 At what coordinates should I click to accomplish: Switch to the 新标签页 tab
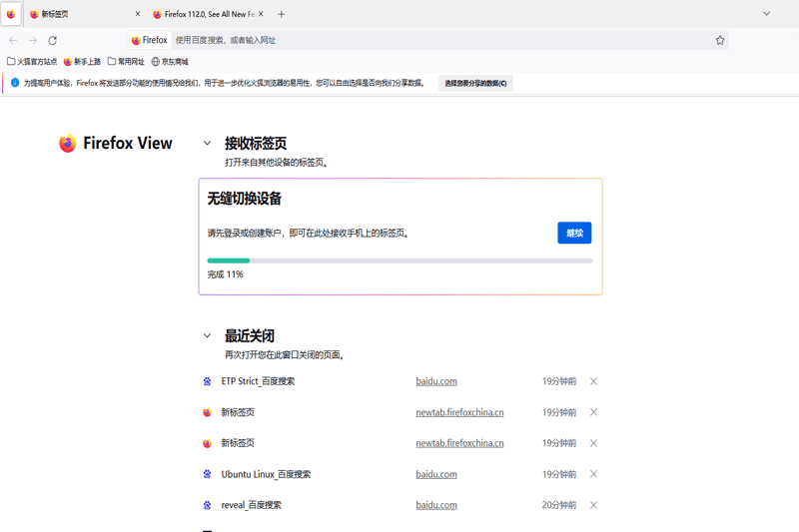[80, 14]
